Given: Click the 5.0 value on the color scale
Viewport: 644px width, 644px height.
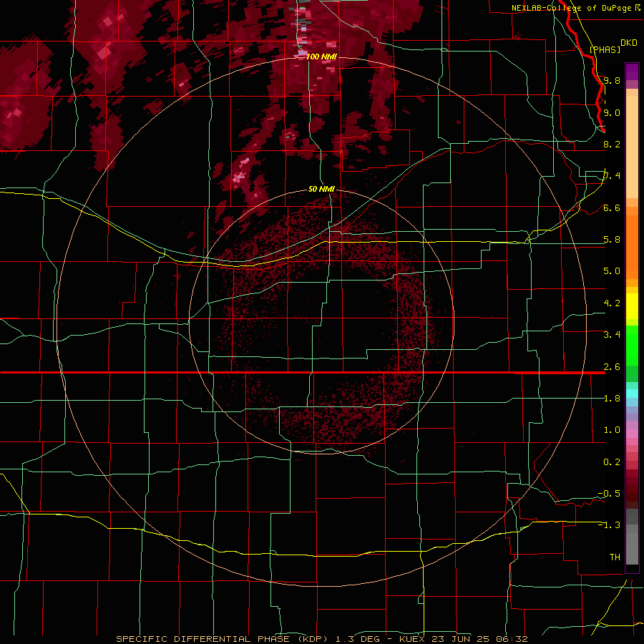Looking at the screenshot, I should (612, 271).
